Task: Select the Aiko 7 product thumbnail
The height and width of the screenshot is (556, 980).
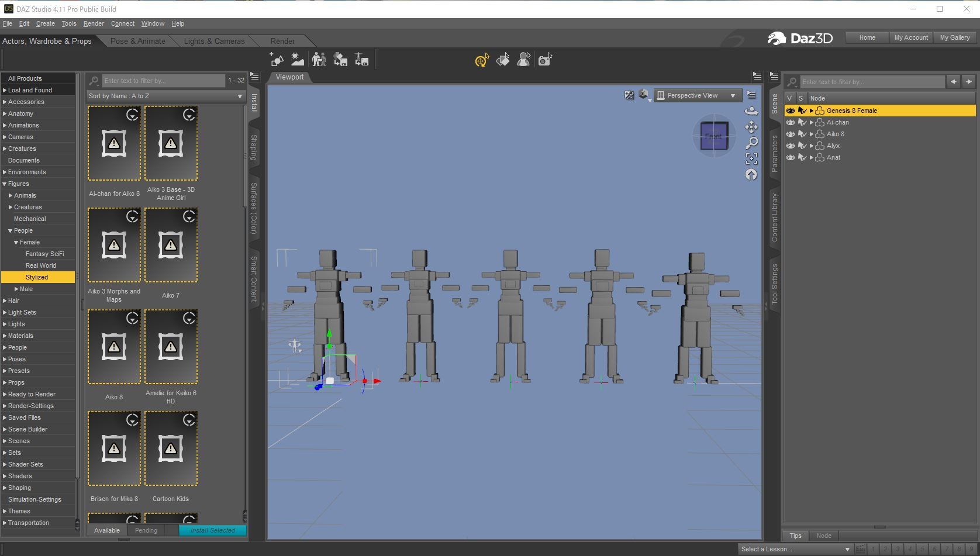Action: click(x=171, y=245)
